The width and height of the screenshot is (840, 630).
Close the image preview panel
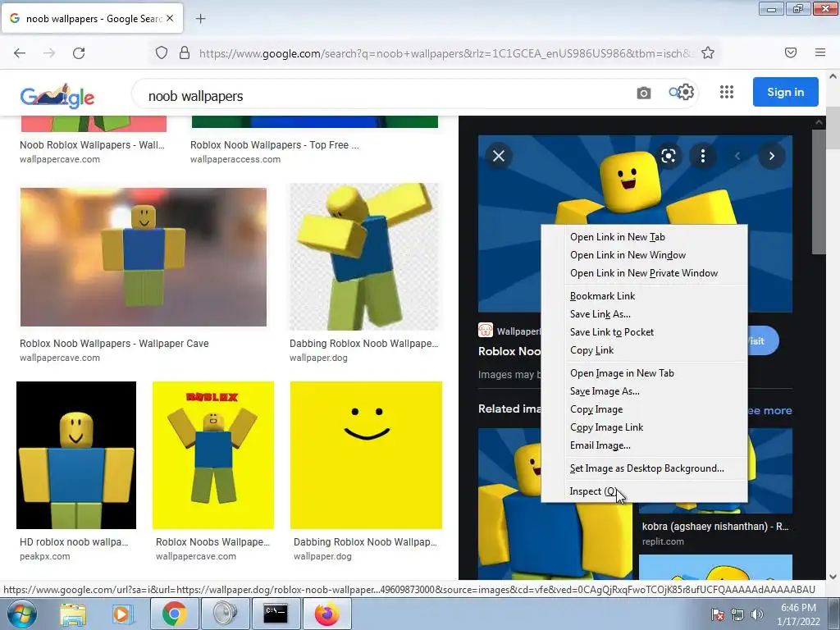(x=499, y=156)
